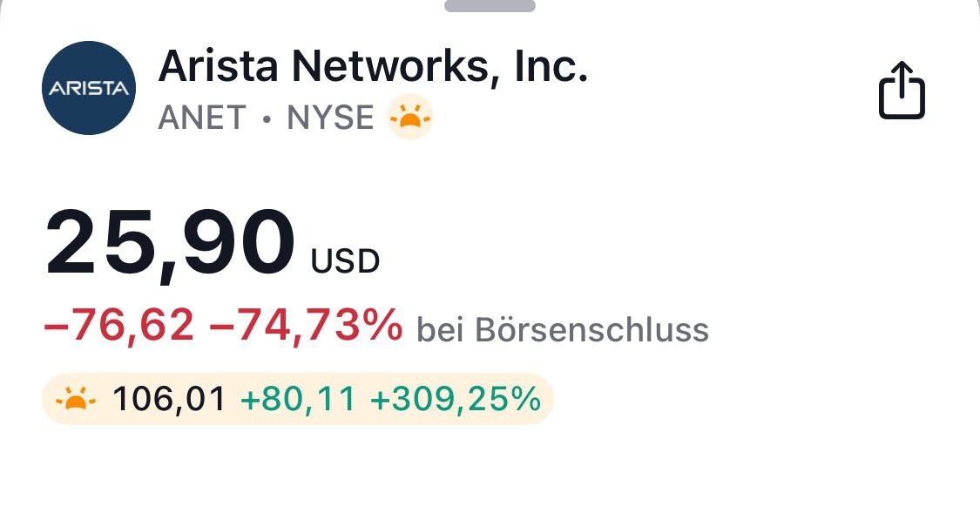Tap the round ARISTA company logo
This screenshot has width=980, height=513.
coord(89,88)
